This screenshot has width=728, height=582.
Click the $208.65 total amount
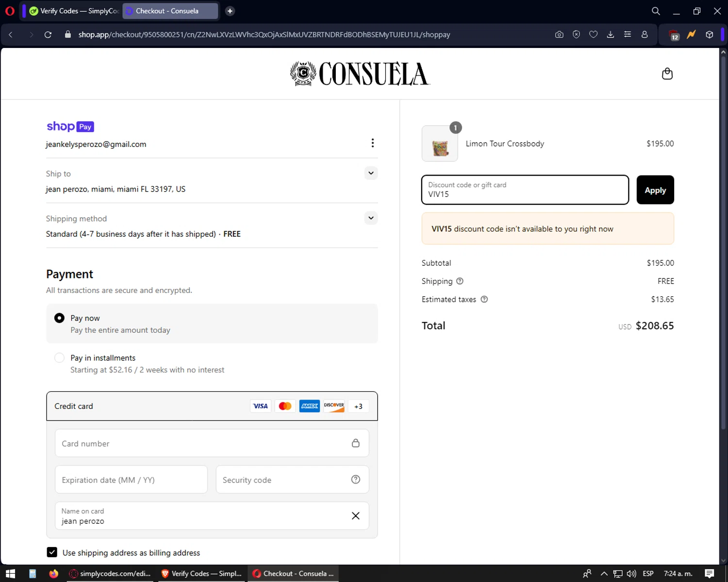coord(655,326)
